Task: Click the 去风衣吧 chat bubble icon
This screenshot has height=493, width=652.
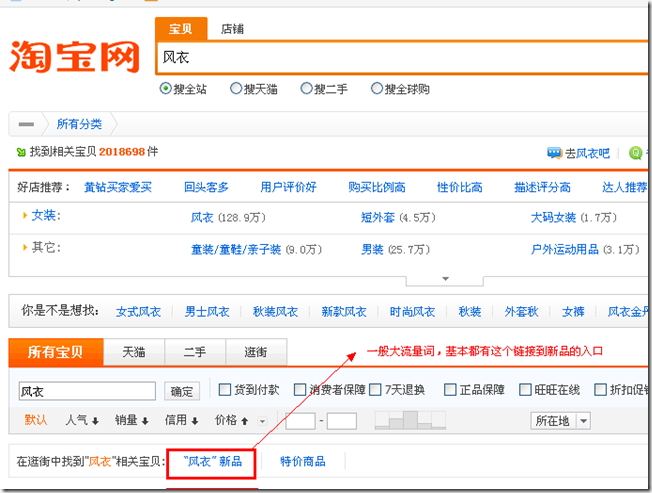Action: click(x=555, y=153)
